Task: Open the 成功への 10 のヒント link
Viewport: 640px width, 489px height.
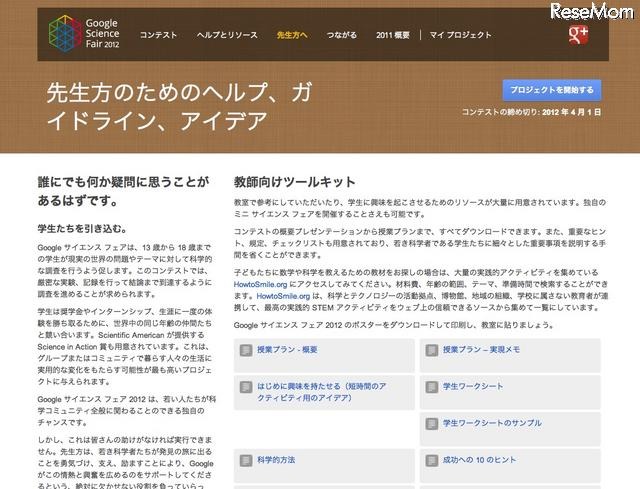Action: (479, 460)
